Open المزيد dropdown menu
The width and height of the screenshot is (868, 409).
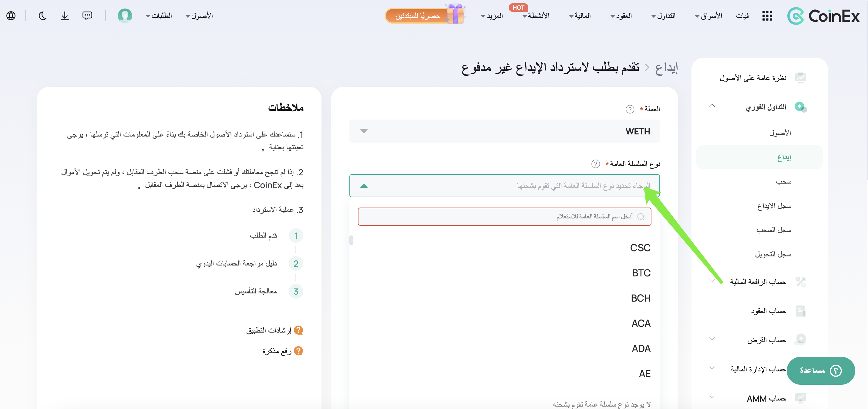coord(492,16)
